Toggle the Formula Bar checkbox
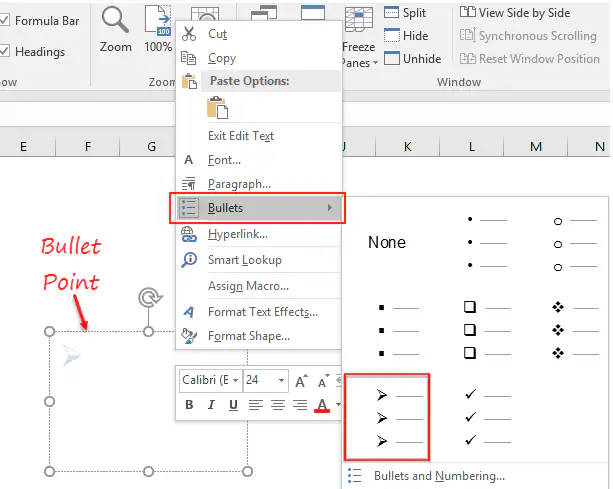 (x=5, y=20)
